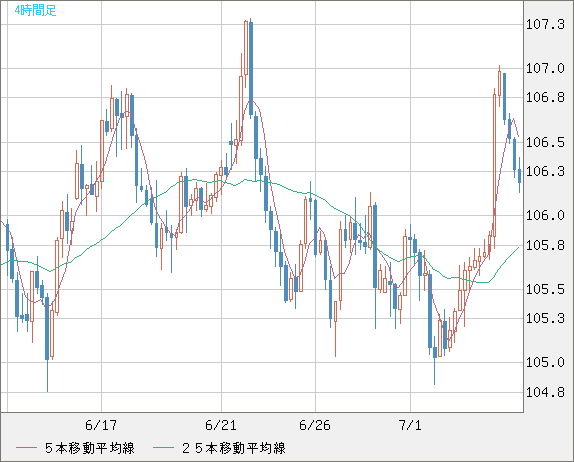The width and height of the screenshot is (574, 462).
Task: Click the 6/21 date label
Action: pos(221,425)
